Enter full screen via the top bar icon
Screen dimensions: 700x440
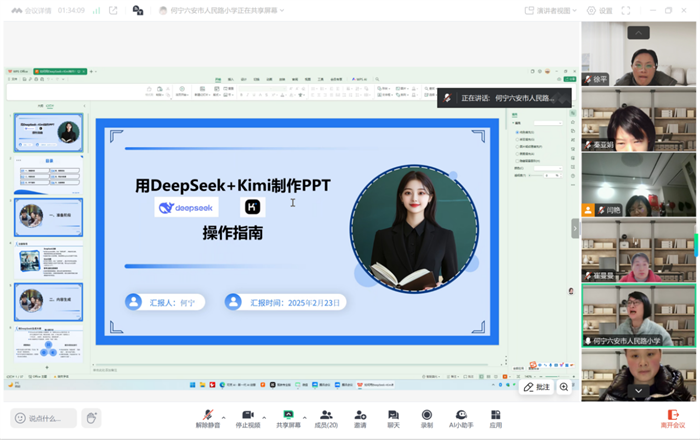coord(626,10)
